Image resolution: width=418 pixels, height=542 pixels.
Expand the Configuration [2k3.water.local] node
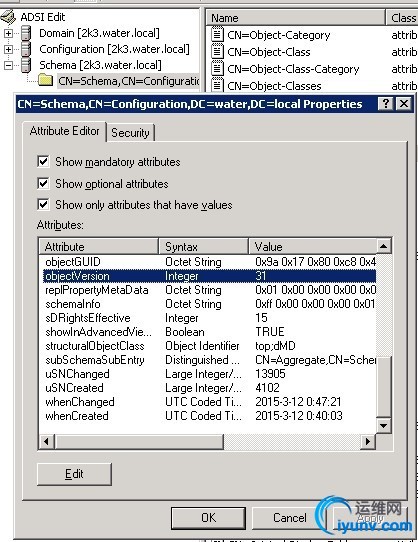click(x=8, y=49)
